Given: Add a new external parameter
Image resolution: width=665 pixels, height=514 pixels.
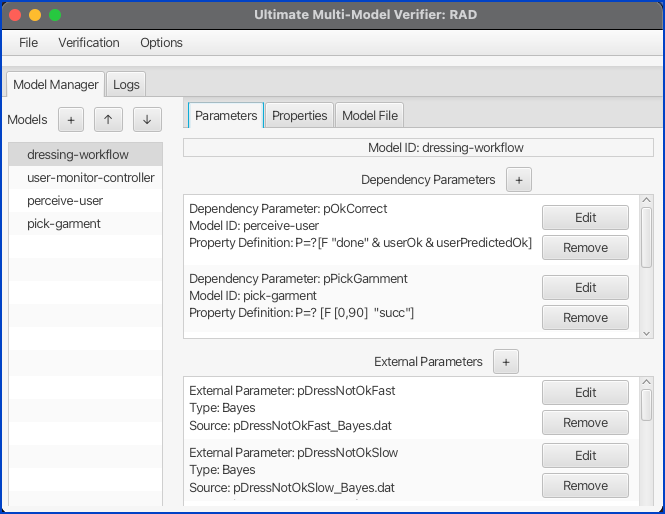Looking at the screenshot, I should pyautogui.click(x=506, y=362).
